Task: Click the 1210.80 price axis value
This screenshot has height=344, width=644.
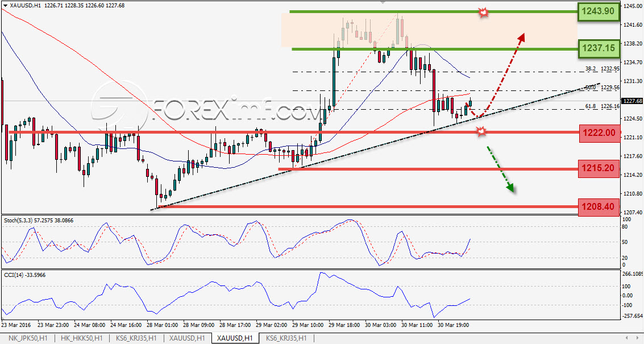Action: tap(633, 193)
